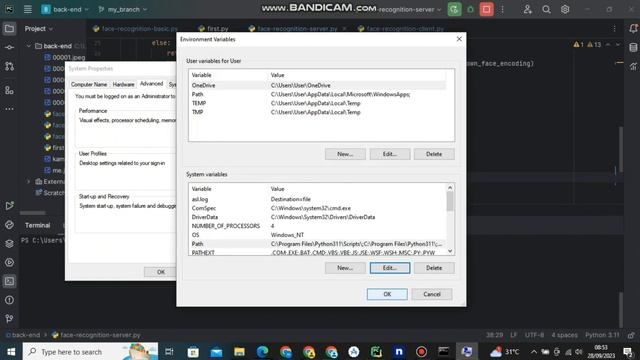Open editor tabs options kebab icon

[x=614, y=29]
